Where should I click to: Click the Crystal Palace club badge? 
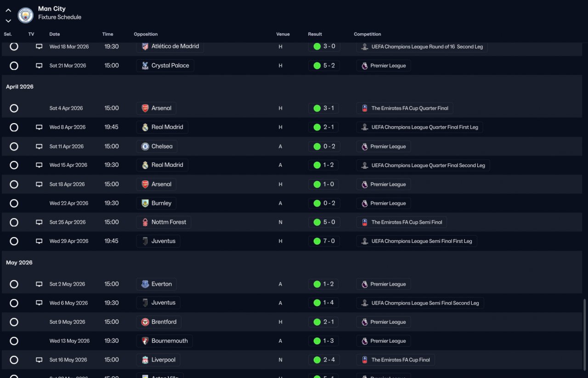point(145,66)
